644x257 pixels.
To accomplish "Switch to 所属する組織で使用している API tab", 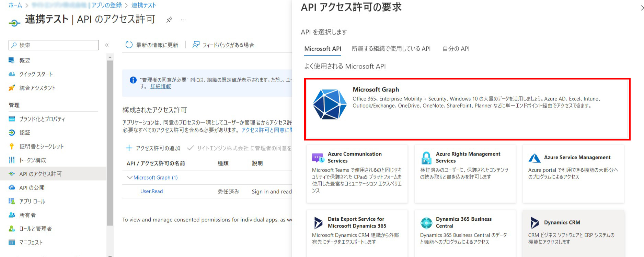I will click(x=391, y=49).
